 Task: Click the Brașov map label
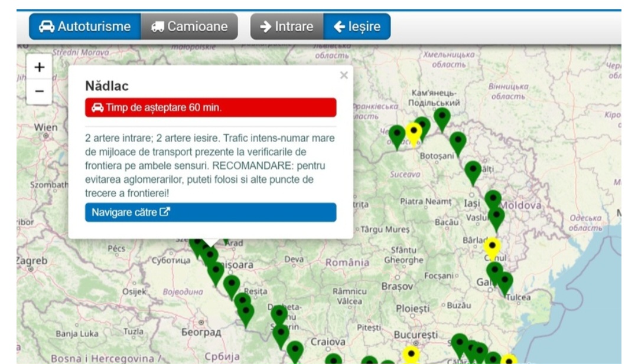coord(397,286)
